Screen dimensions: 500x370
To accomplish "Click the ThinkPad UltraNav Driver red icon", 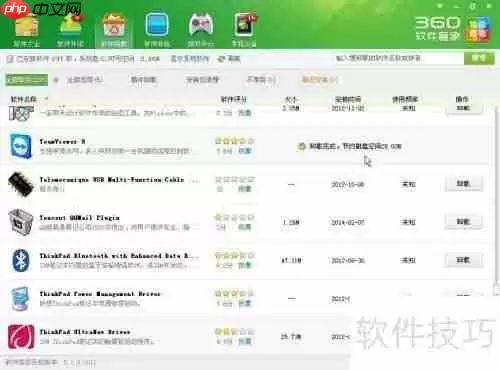I will click(x=21, y=336).
